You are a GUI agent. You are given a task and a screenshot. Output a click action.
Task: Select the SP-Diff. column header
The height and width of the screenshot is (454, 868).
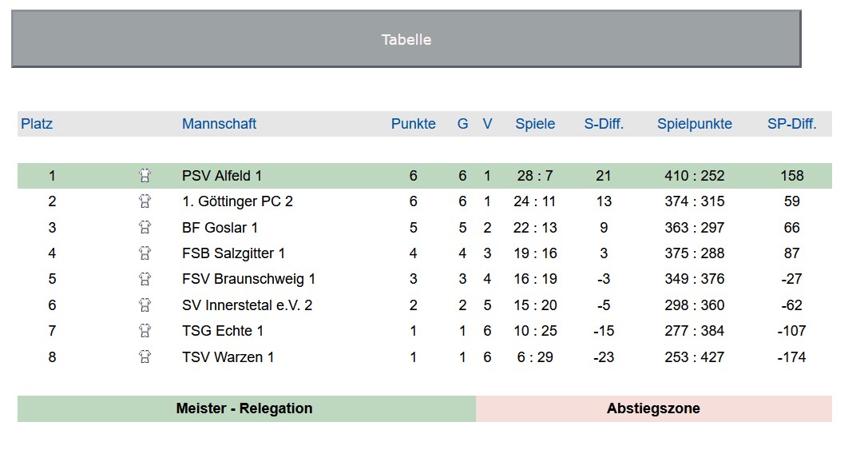(791, 124)
